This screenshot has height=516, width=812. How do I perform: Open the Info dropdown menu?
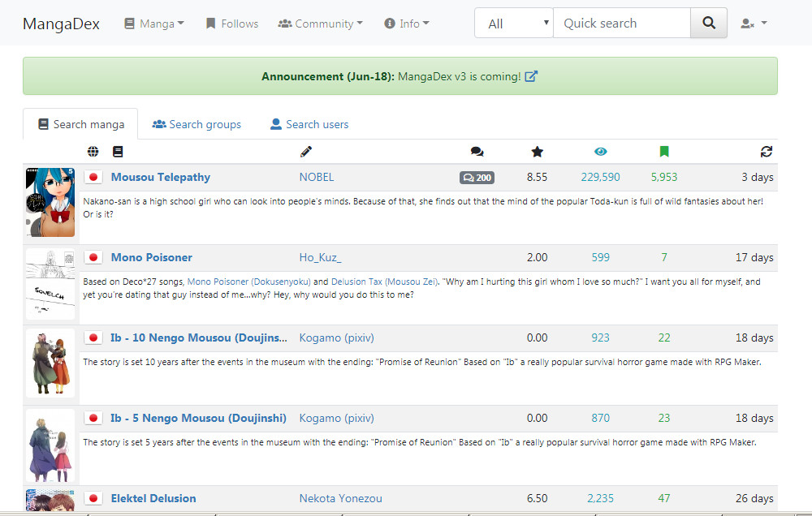pos(407,24)
